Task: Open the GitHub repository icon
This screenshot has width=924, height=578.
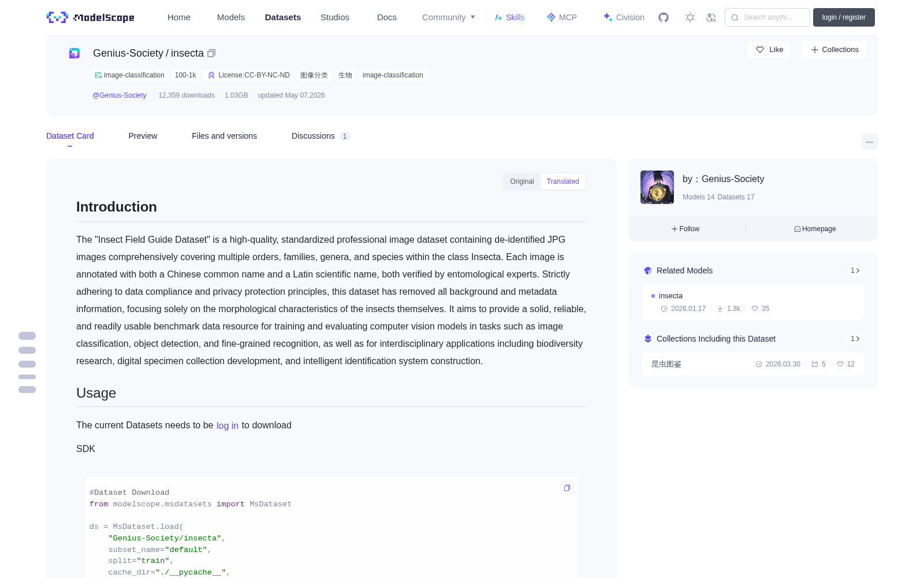Action: 664,17
